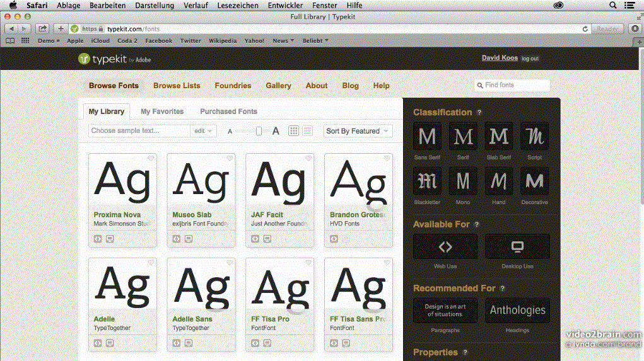
Task: Open the Sort By Featured dropdown
Action: pyautogui.click(x=358, y=131)
